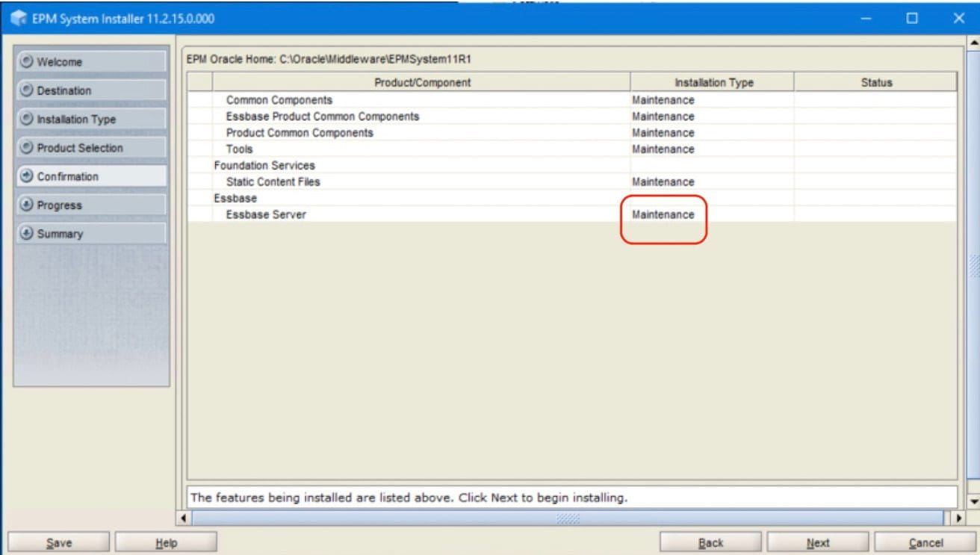The width and height of the screenshot is (980, 555).
Task: Select Essbase Product Common Components row
Action: (x=571, y=117)
